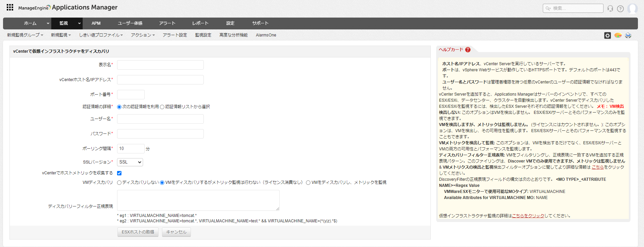644x247 pixels.
Task: Open the apps grid launcher icon
Action: [x=10, y=7]
